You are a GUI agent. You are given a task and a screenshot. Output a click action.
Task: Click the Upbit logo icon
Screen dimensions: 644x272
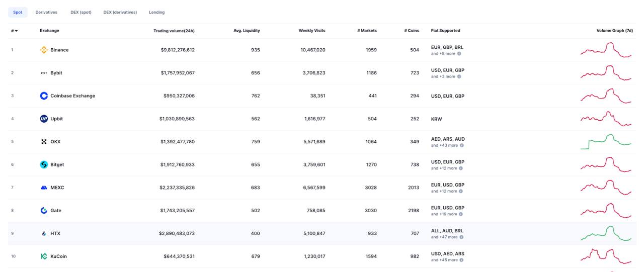point(44,119)
